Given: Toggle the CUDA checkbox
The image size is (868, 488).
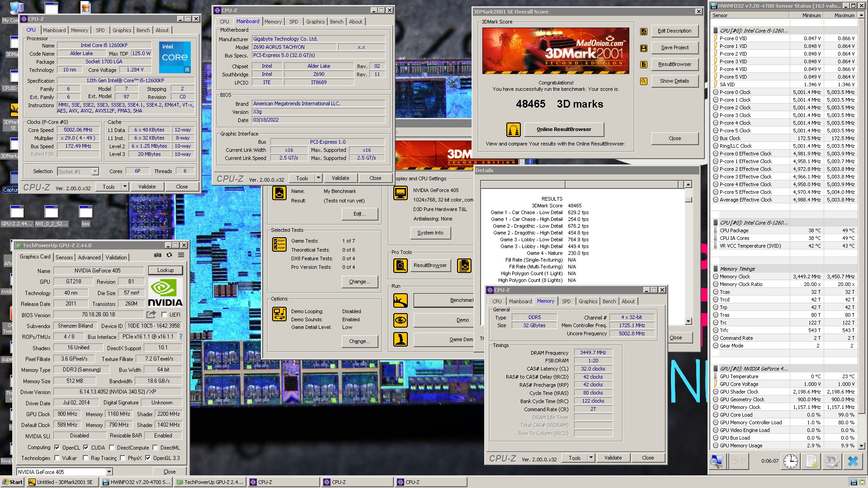Looking at the screenshot, I should pyautogui.click(x=86, y=448).
